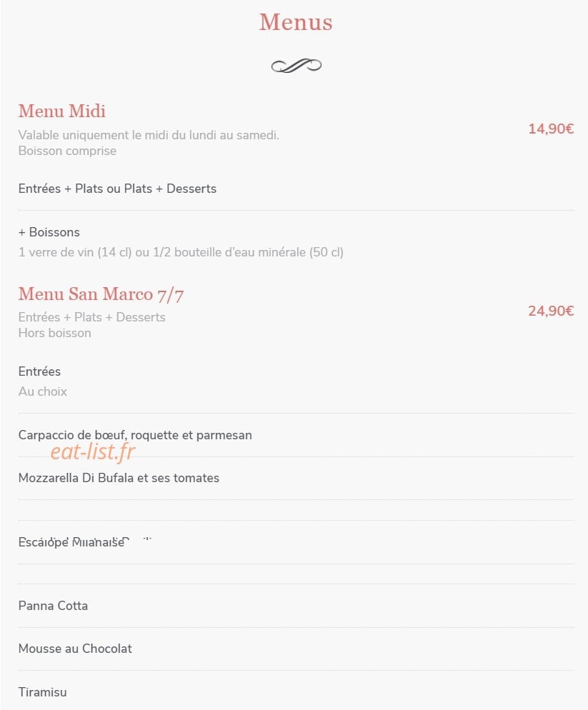Screen dimensions: 588x710
Task: Click the decorative swirl ornament under Menus
Action: [x=297, y=66]
